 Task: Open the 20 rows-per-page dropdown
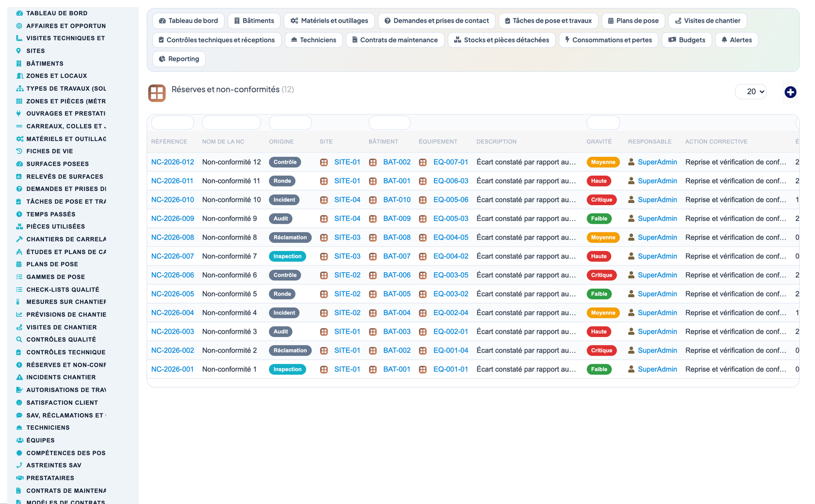point(751,91)
